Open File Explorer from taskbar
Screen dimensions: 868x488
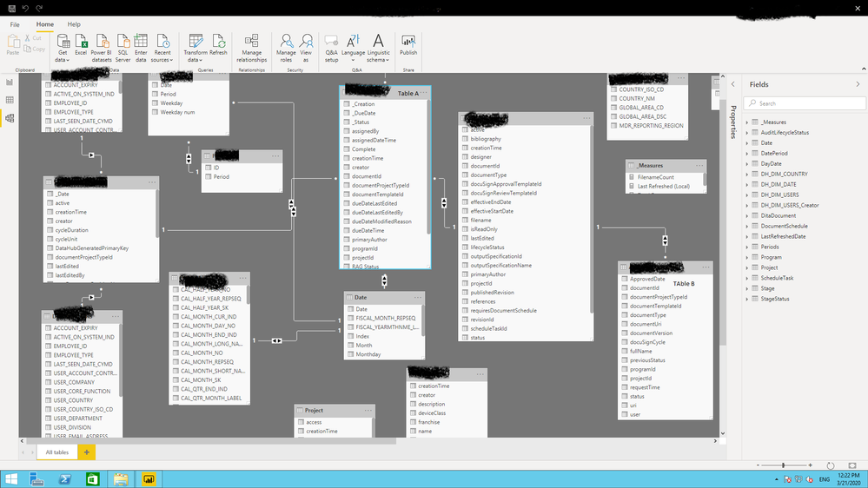[x=121, y=479]
